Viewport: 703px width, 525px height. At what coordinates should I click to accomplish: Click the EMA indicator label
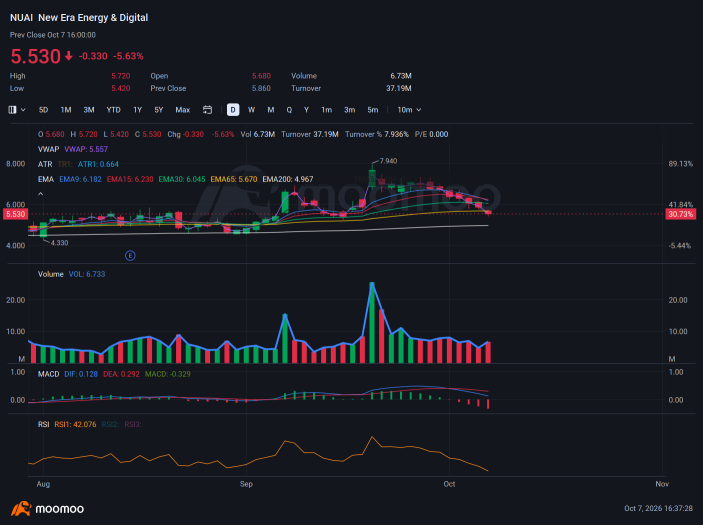coord(46,179)
